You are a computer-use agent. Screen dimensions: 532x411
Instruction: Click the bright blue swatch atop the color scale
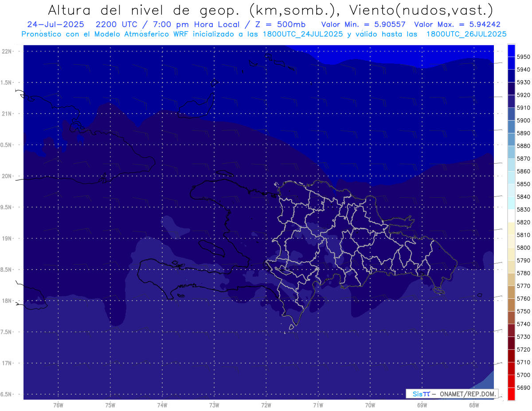511,50
